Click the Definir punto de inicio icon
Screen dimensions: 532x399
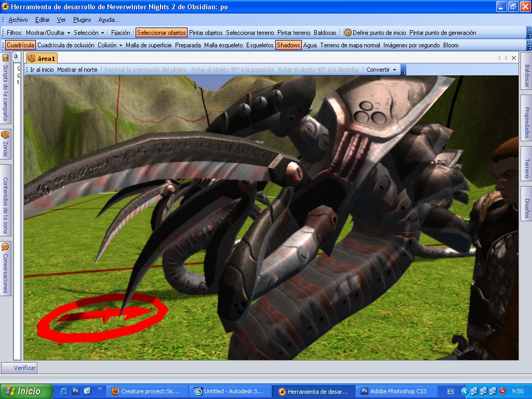click(348, 33)
